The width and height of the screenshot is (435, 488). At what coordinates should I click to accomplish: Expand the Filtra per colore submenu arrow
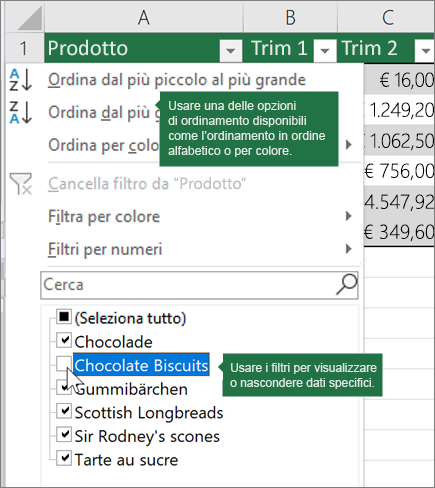pyautogui.click(x=349, y=216)
